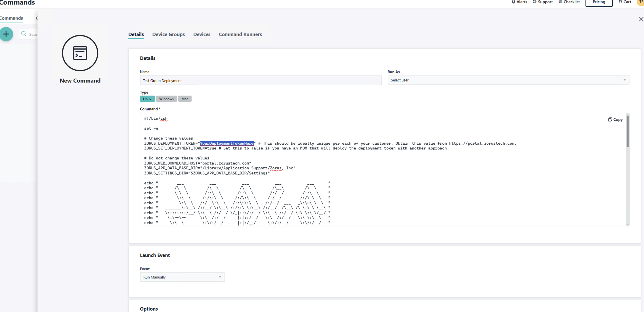Click the '# Change these values' comment
This screenshot has height=312, width=644.
coord(169,138)
